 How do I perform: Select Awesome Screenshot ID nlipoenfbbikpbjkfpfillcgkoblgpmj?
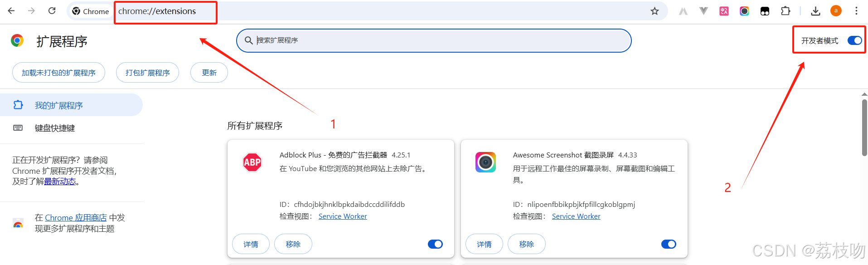pos(581,205)
